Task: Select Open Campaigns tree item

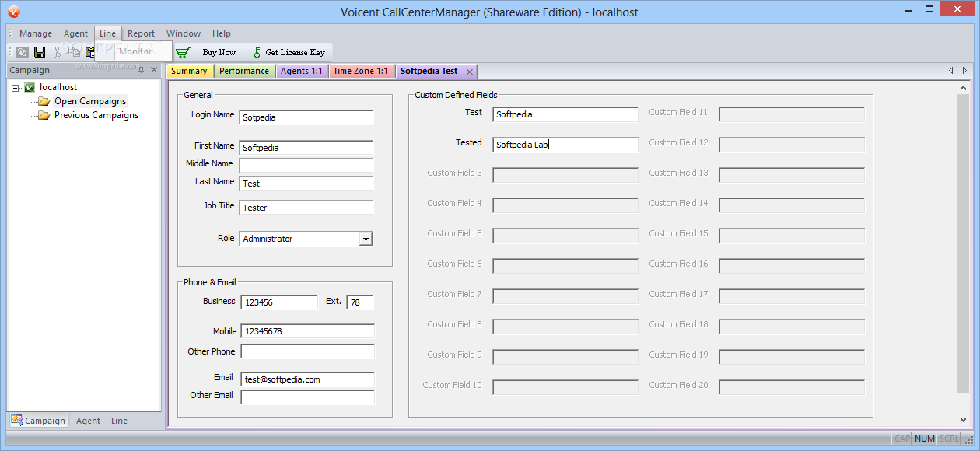Action: (90, 101)
